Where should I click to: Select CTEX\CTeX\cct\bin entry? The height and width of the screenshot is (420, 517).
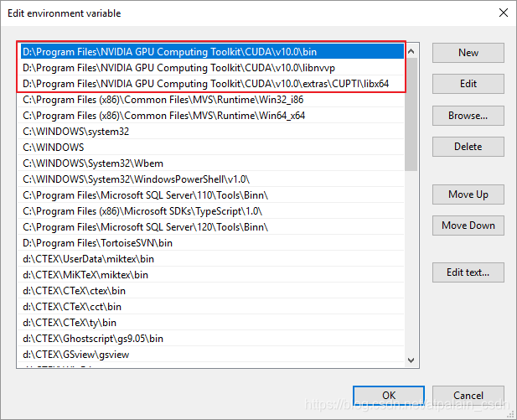pos(212,307)
